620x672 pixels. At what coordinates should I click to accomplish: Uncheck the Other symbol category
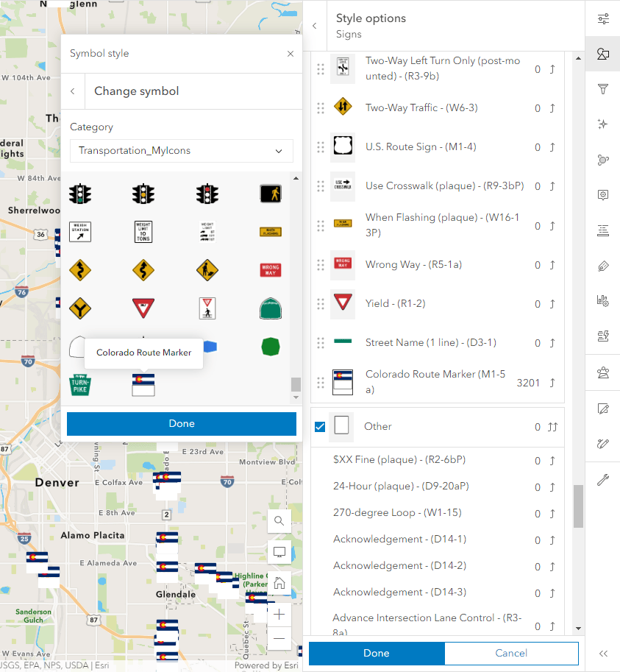pyautogui.click(x=319, y=425)
